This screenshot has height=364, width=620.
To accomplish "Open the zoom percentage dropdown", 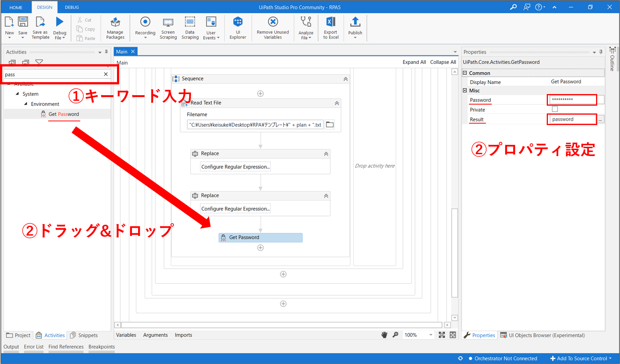I will coord(431,335).
